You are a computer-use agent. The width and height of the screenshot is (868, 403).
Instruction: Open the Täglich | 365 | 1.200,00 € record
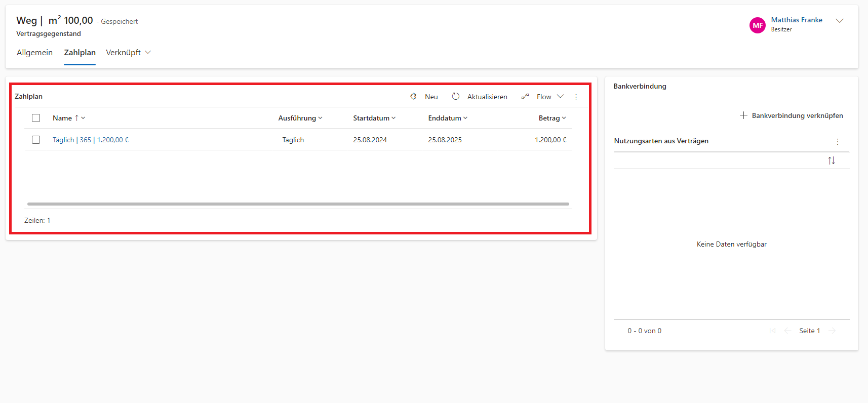91,140
